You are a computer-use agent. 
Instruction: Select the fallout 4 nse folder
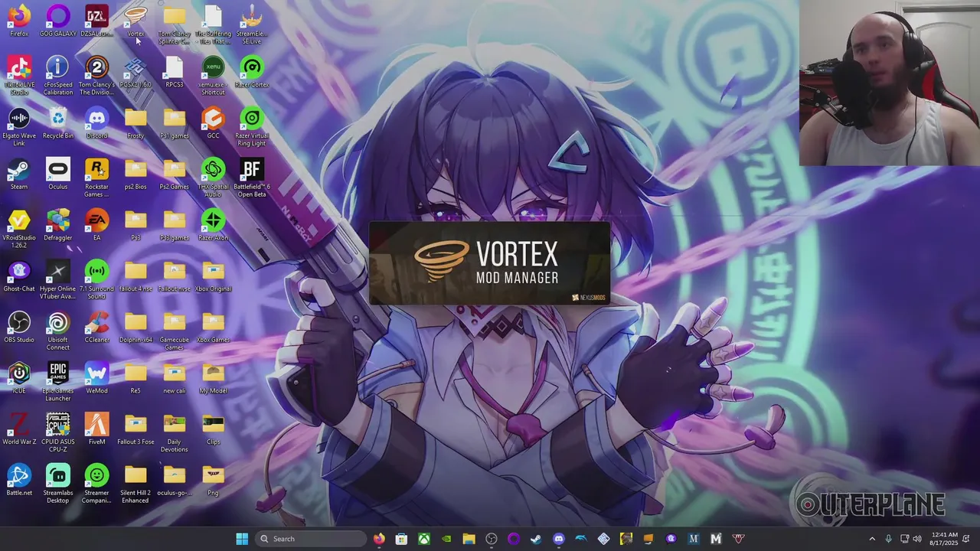pos(136,276)
